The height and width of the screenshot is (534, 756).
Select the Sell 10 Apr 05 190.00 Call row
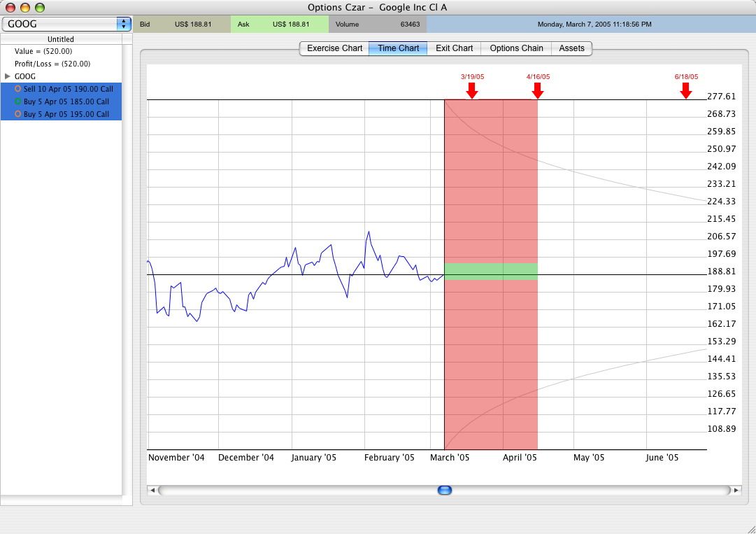[x=62, y=89]
